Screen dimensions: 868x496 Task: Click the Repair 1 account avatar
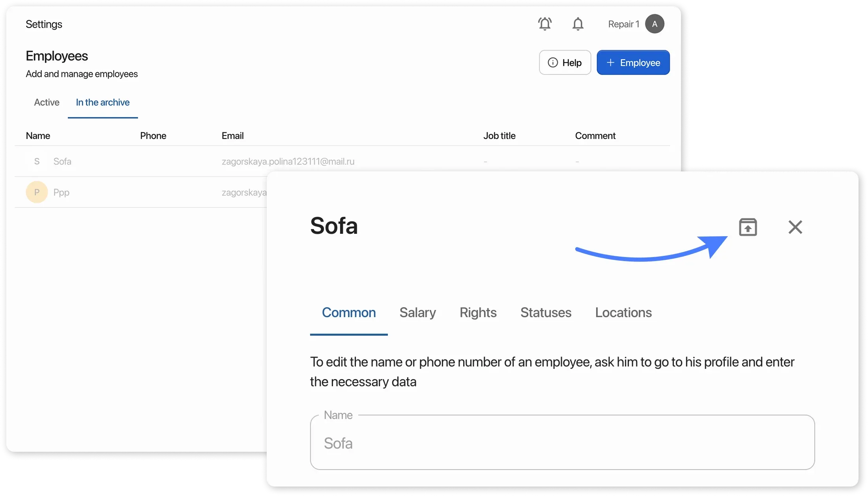(x=654, y=24)
